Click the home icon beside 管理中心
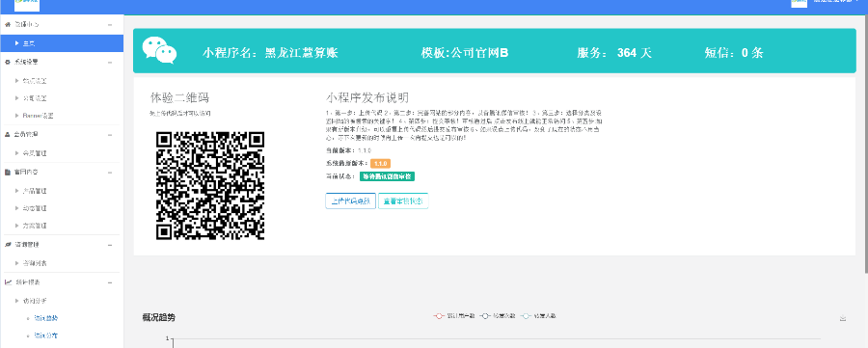Viewport: 868px width, 348px height. 8,25
